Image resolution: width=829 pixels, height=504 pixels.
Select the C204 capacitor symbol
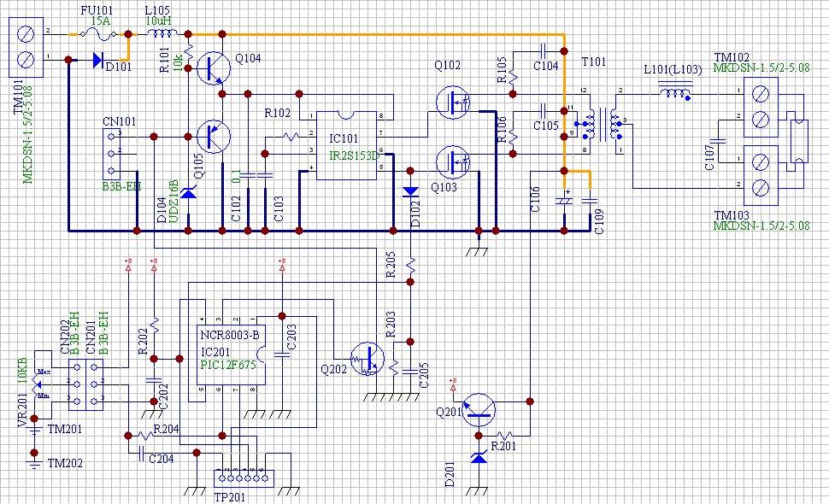pos(141,453)
